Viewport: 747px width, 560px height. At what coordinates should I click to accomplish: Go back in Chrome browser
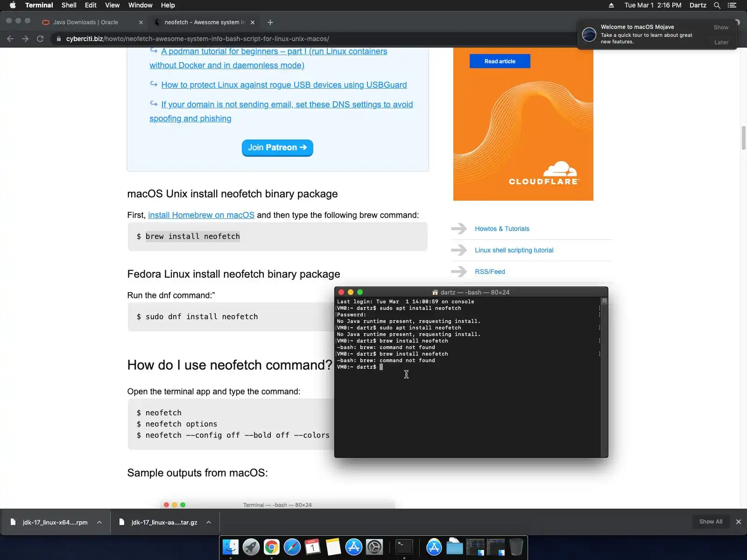[x=10, y=39]
